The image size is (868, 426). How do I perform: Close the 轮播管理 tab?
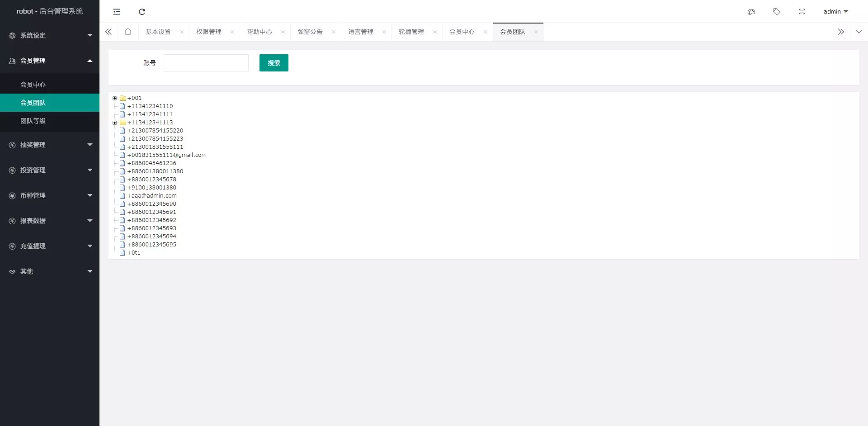pyautogui.click(x=435, y=32)
